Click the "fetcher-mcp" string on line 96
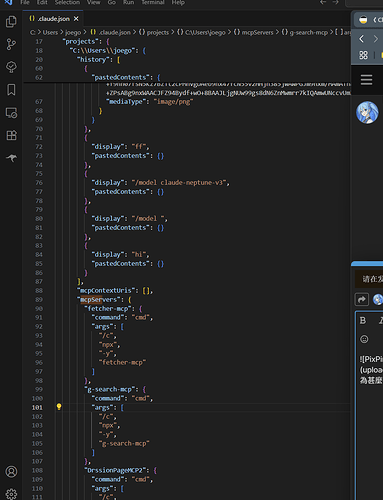This screenshot has height=500, width=383. click(122, 362)
